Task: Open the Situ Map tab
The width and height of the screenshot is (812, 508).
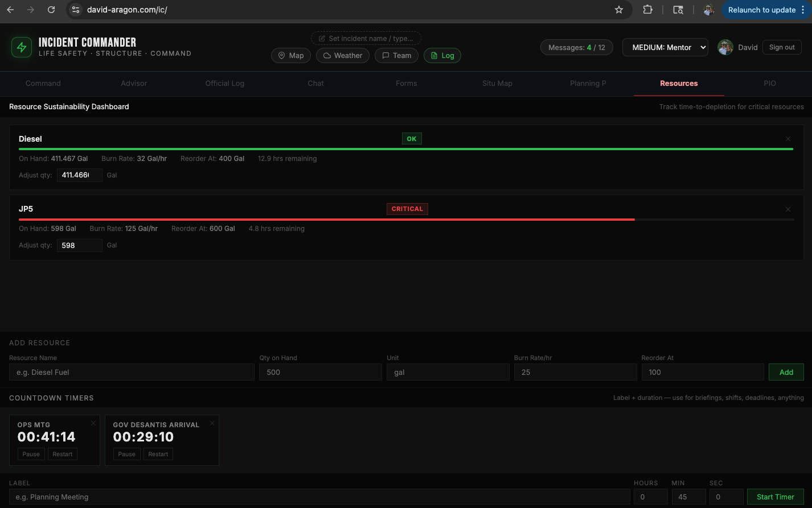Action: pyautogui.click(x=497, y=83)
